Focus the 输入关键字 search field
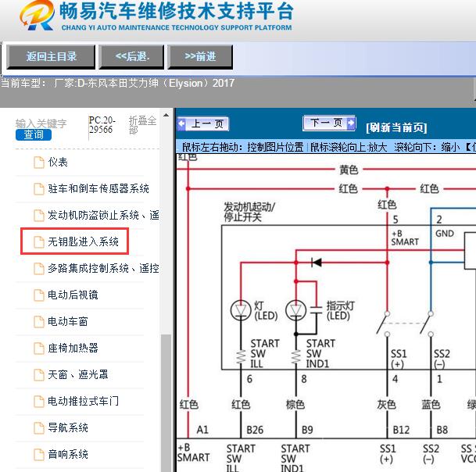Screen dimensions: 476x472 click(x=41, y=123)
